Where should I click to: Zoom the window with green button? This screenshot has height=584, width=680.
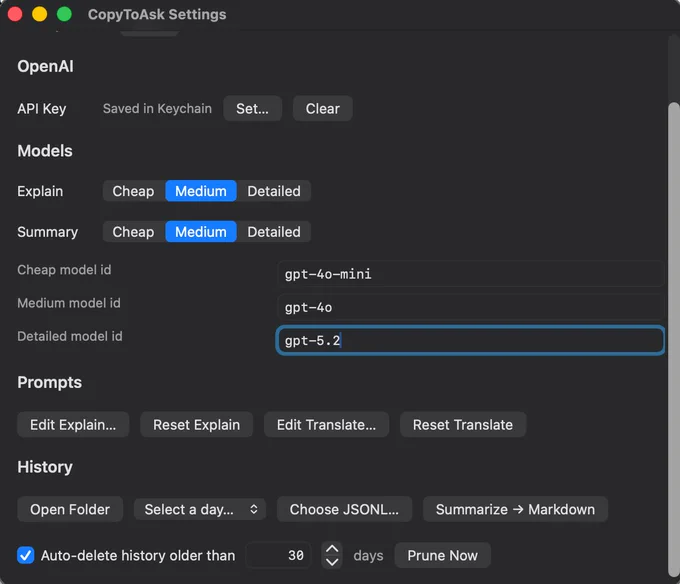pos(64,14)
